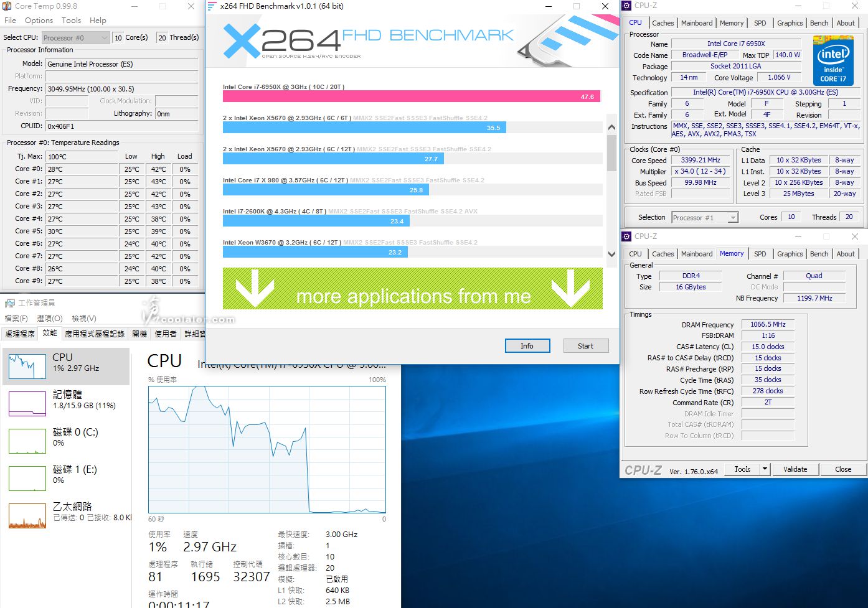Switch to 效能 tab in Task Manager
Screen dimensions: 868x608
tap(50, 334)
